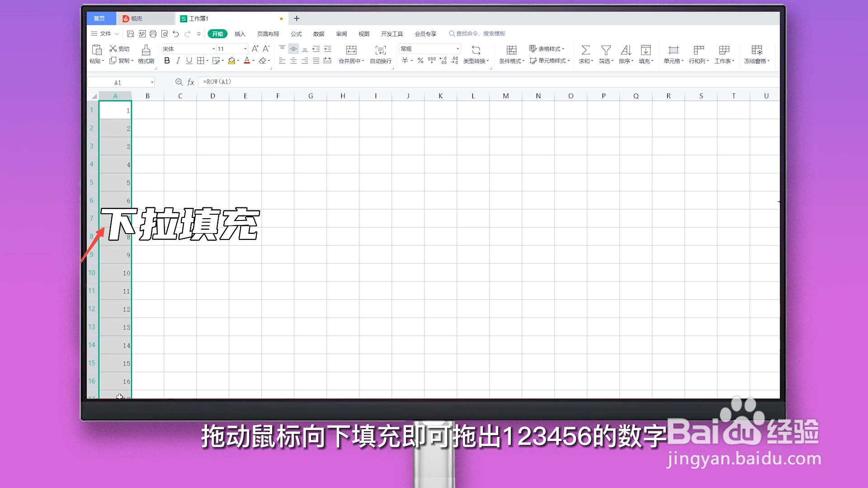This screenshot has width=868, height=488.
Task: Click the freeze panes (冻结窗格) icon
Action: point(756,54)
